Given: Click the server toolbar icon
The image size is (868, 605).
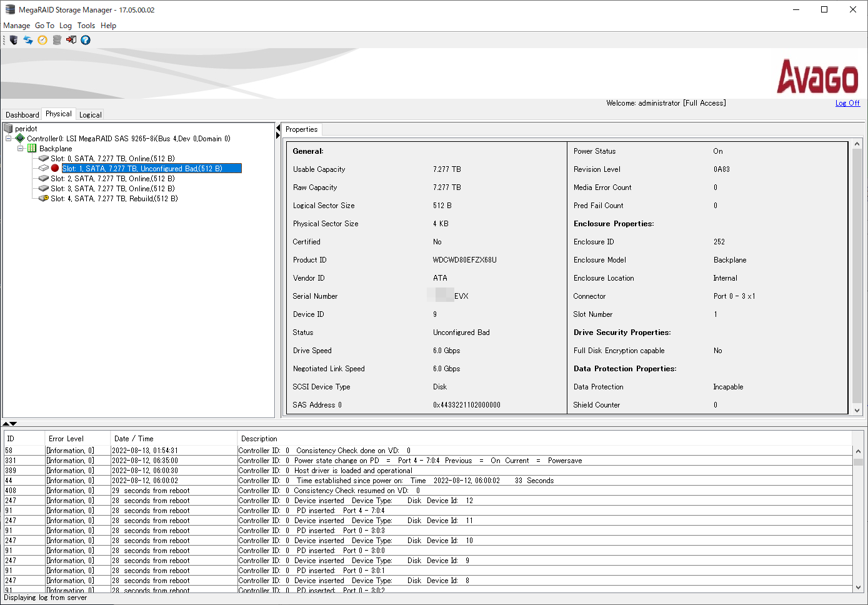Looking at the screenshot, I should point(14,40).
